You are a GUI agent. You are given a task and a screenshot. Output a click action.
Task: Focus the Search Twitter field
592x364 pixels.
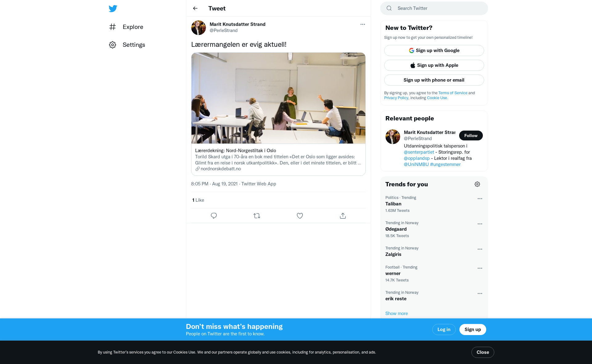(x=434, y=8)
